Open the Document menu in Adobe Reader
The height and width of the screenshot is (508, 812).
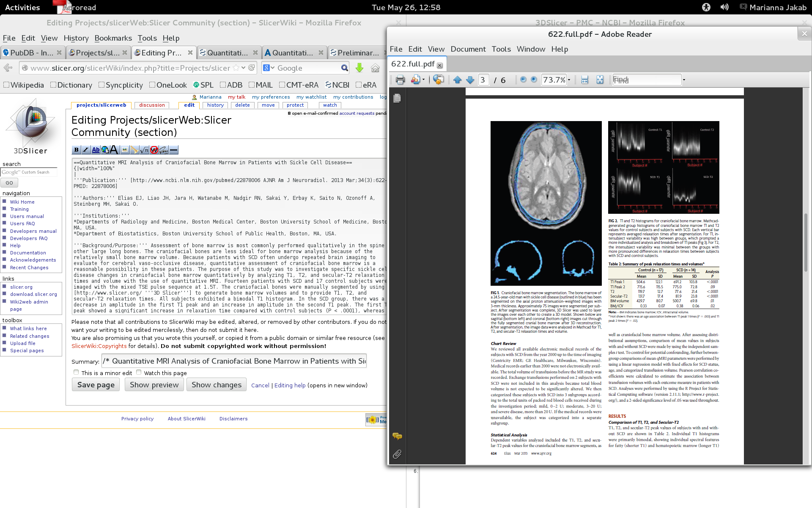(x=468, y=49)
